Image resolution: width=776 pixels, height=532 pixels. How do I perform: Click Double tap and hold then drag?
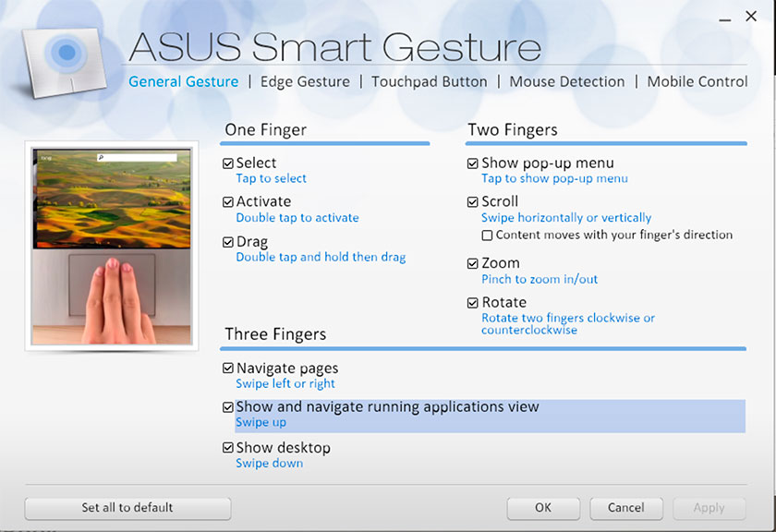click(321, 258)
